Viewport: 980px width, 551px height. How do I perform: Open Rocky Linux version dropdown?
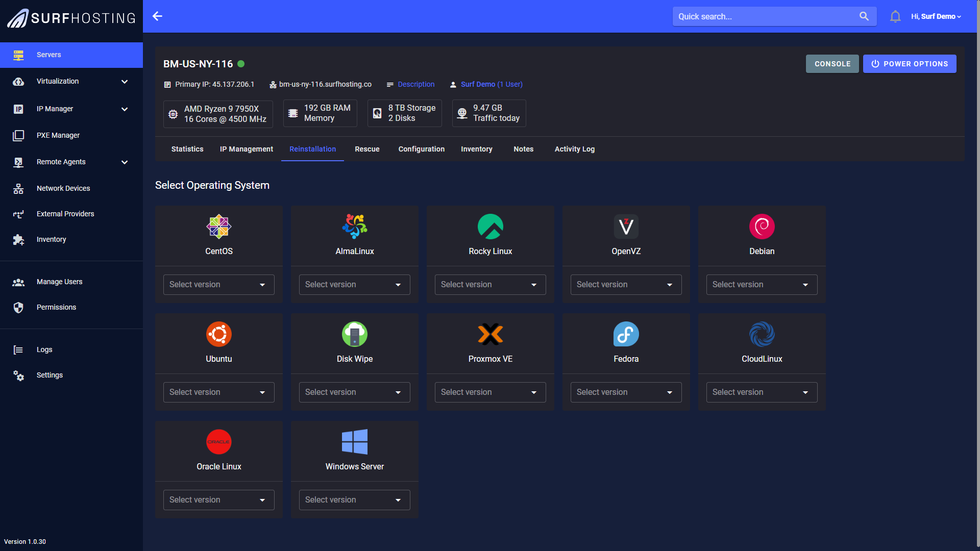[x=491, y=285]
